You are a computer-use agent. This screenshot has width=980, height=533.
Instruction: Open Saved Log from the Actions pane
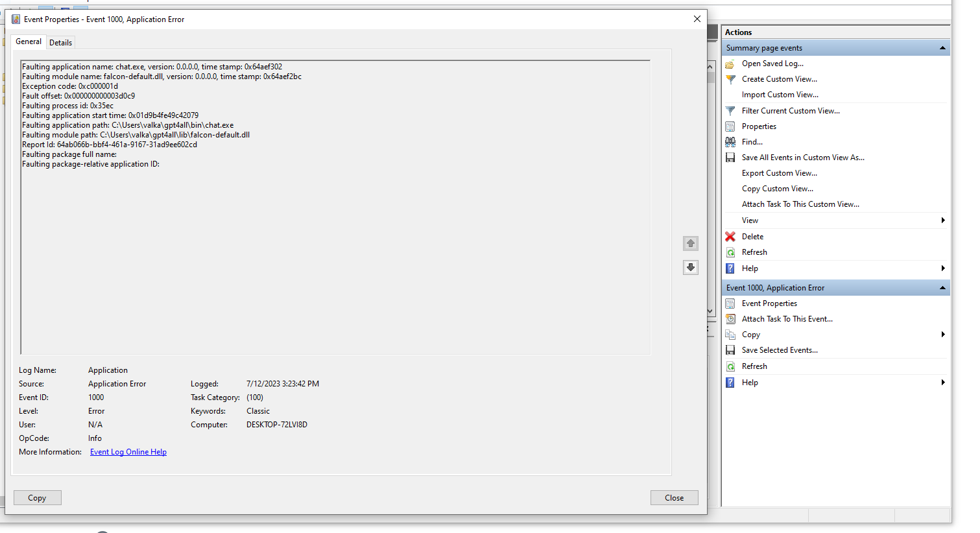point(731,63)
